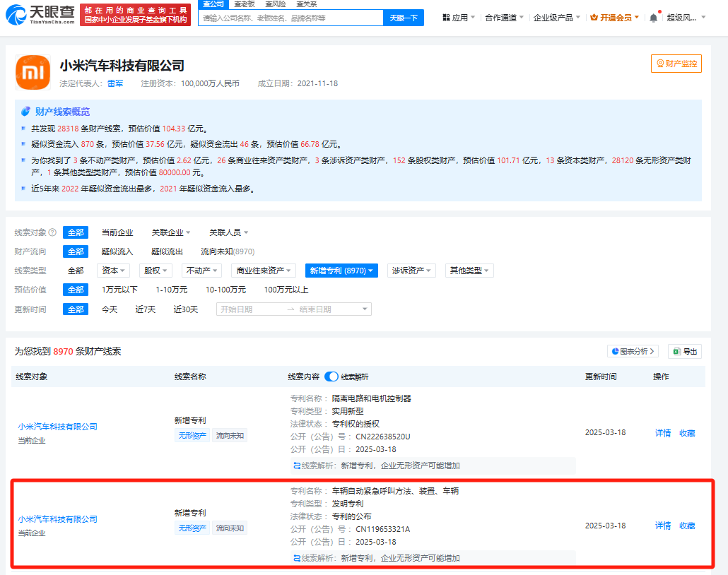Open the 资本 type dropdown

pos(114,271)
